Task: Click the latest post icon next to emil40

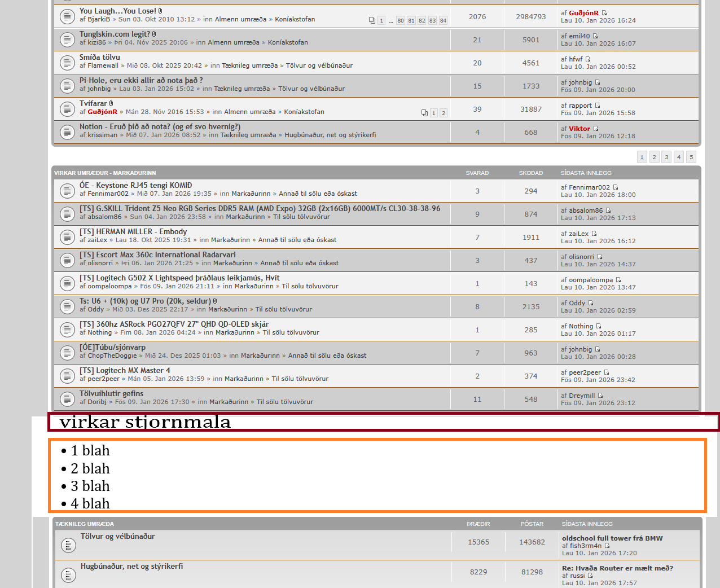Action: click(595, 36)
